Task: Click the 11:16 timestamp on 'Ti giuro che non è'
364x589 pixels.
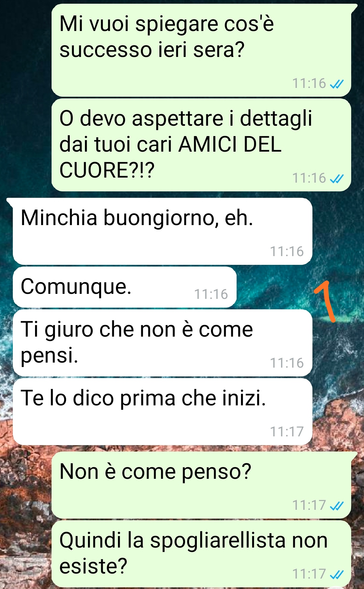Action: [x=287, y=363]
